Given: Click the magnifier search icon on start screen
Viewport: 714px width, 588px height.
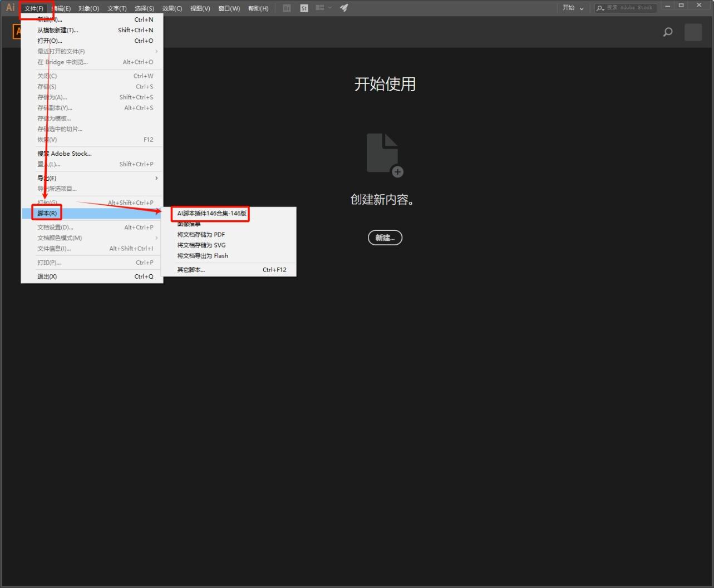Looking at the screenshot, I should click(668, 32).
